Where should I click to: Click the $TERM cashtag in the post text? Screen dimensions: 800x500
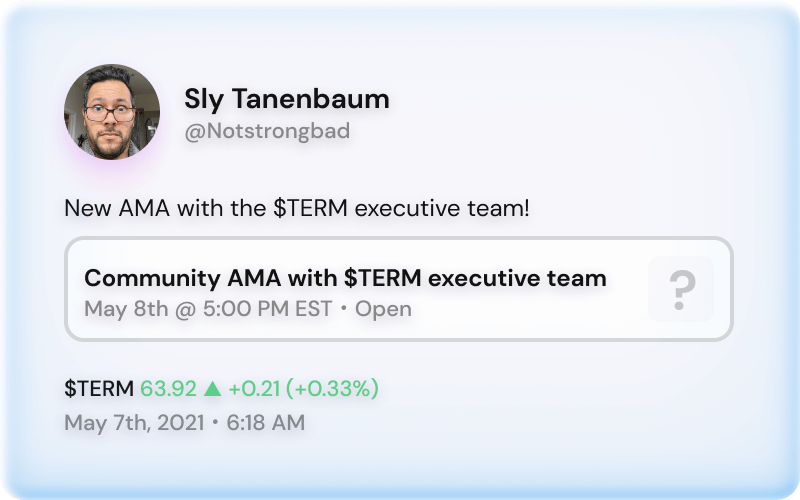310,208
